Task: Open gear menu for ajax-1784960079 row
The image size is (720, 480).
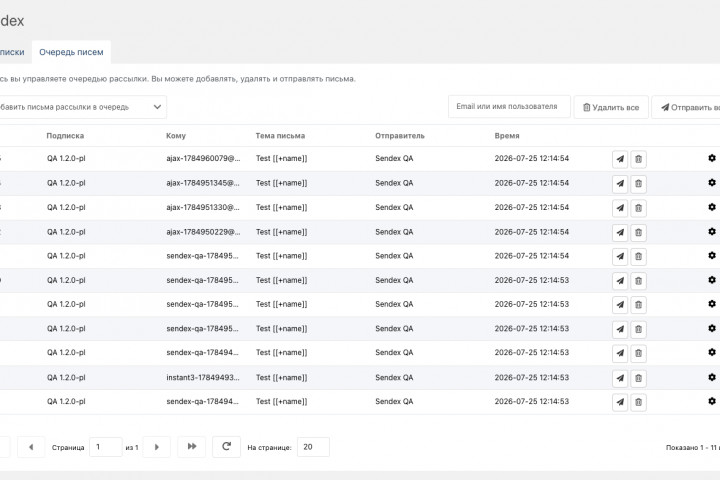Action: click(x=712, y=158)
